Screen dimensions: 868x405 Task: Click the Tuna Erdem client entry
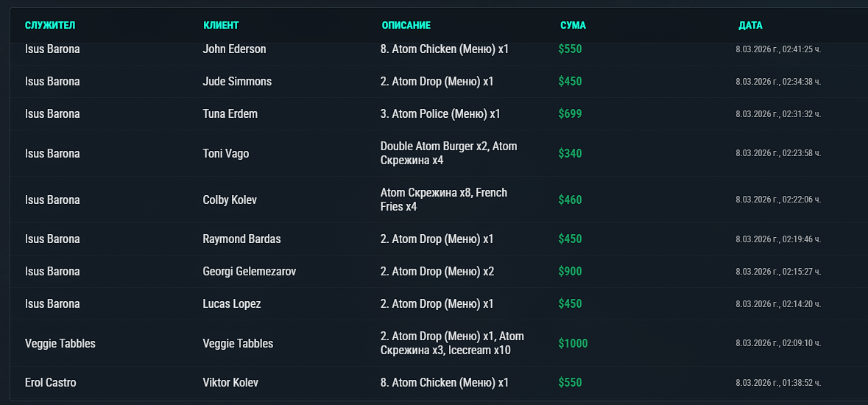230,113
